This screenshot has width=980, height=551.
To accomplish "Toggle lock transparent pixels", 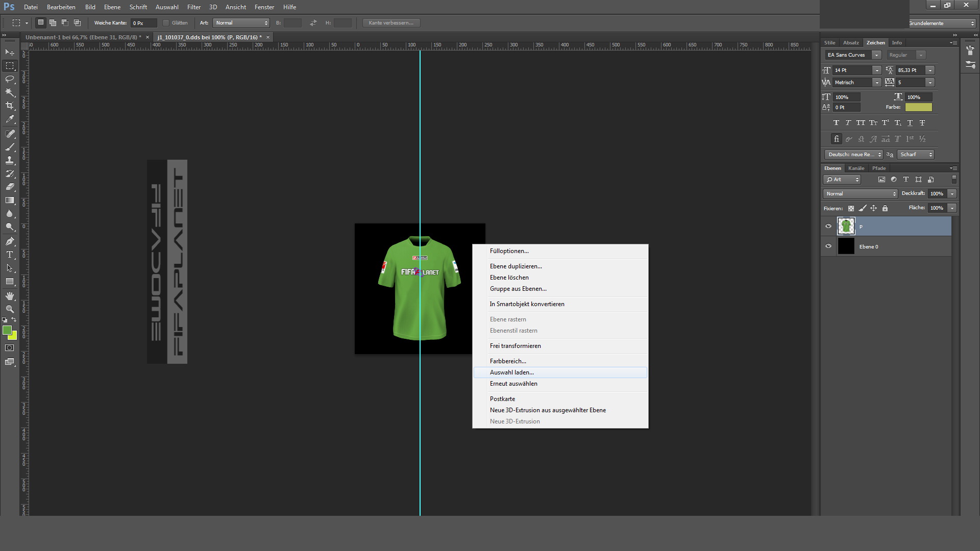I will coord(851,208).
